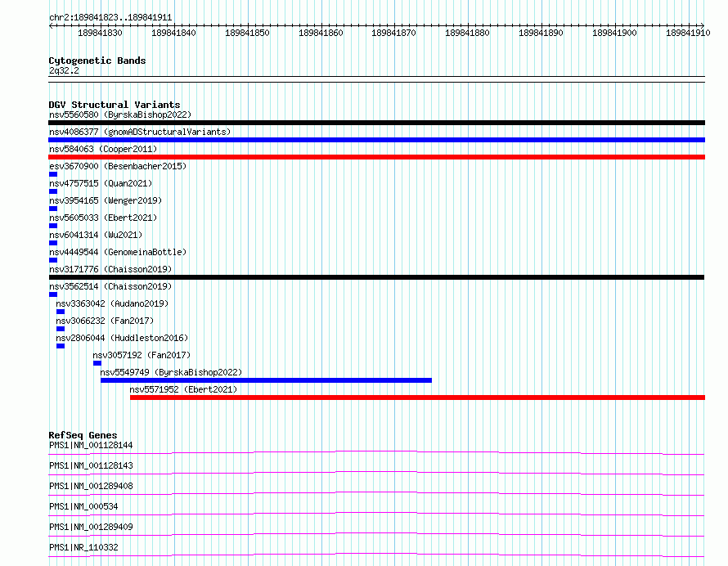
Task: Click the DGV Structural Variants heading
Action: [115, 105]
